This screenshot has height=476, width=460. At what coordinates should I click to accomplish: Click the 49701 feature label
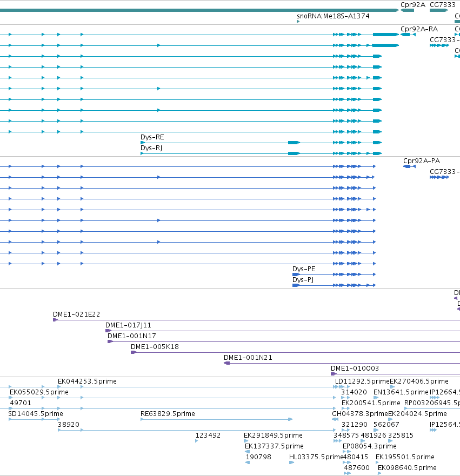click(x=21, y=403)
